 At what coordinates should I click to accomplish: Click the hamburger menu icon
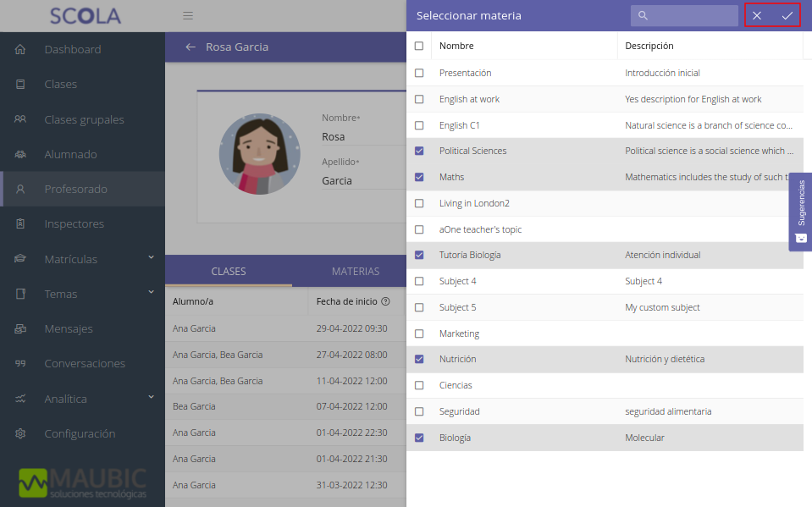pyautogui.click(x=188, y=16)
